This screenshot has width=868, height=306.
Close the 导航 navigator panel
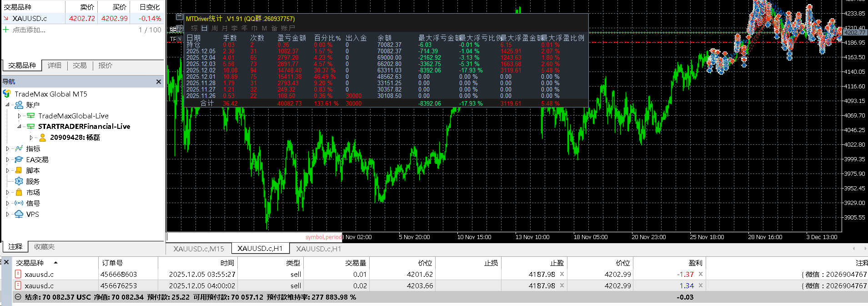159,82
